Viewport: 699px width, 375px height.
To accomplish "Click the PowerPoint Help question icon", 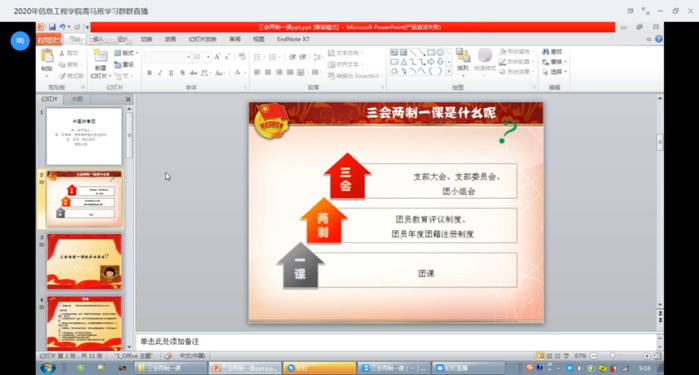I will point(658,39).
